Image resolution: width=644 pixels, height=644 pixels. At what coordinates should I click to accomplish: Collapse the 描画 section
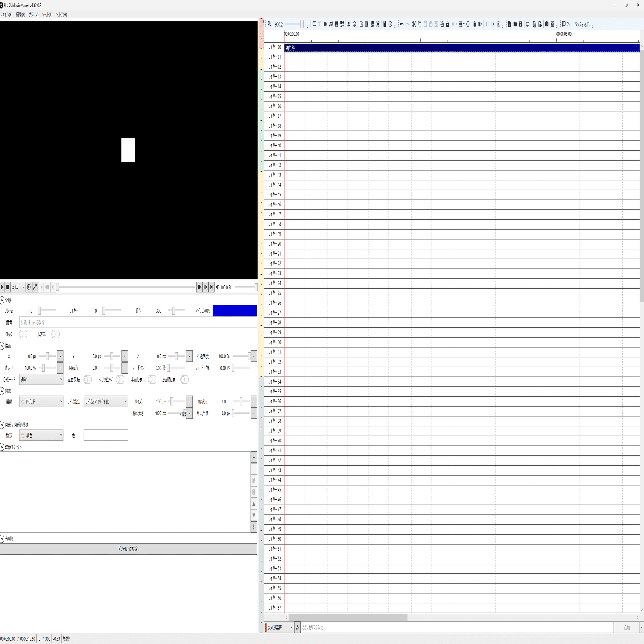click(2, 346)
